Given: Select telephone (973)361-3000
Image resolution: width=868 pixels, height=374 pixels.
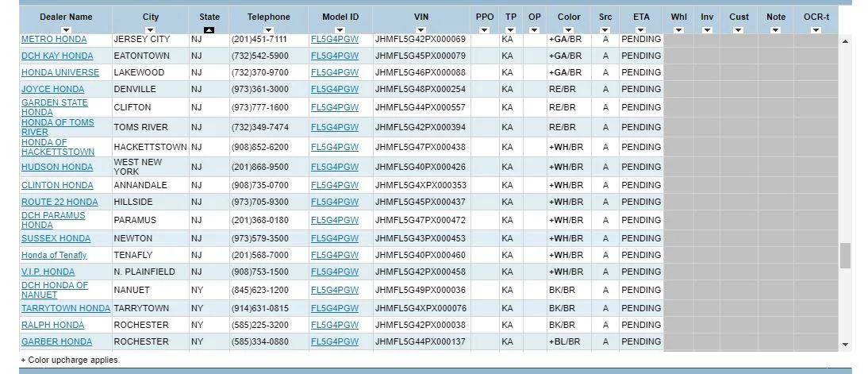Looking at the screenshot, I should [260, 89].
